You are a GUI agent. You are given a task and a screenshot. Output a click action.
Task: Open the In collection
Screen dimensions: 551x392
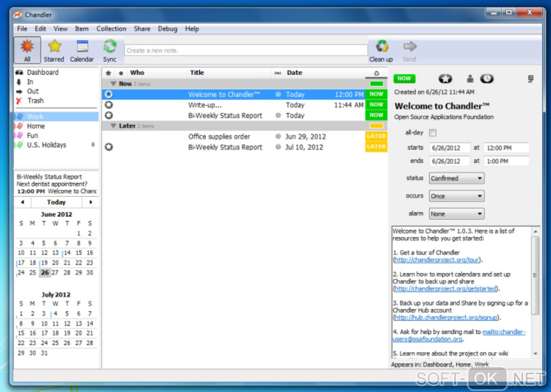[x=30, y=82]
